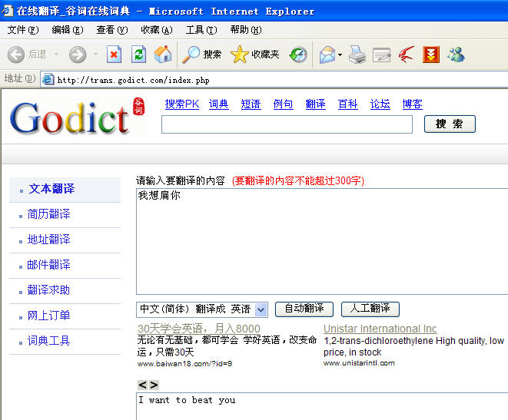
Task: Open the 工具 menu
Action: 201,30
